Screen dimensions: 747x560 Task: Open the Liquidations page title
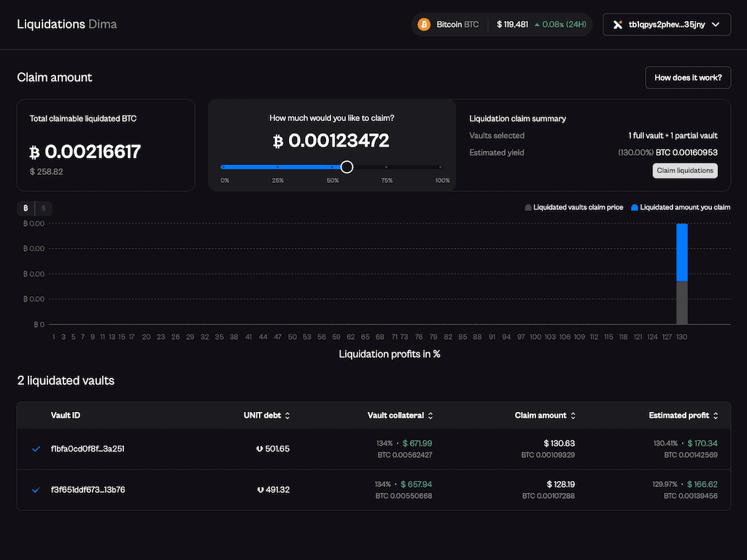pos(51,24)
